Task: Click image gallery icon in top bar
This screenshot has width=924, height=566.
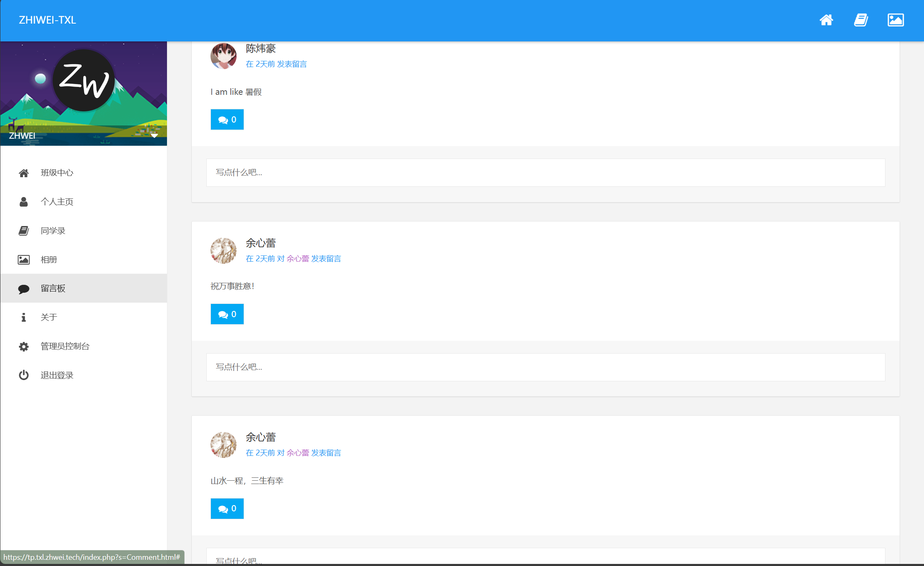Action: point(896,20)
